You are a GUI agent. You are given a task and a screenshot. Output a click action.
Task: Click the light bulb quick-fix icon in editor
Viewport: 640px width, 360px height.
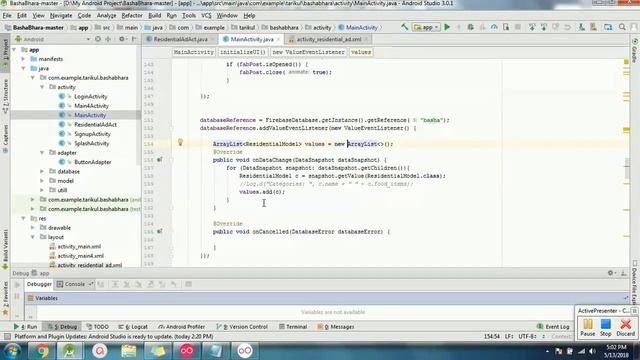pos(180,142)
